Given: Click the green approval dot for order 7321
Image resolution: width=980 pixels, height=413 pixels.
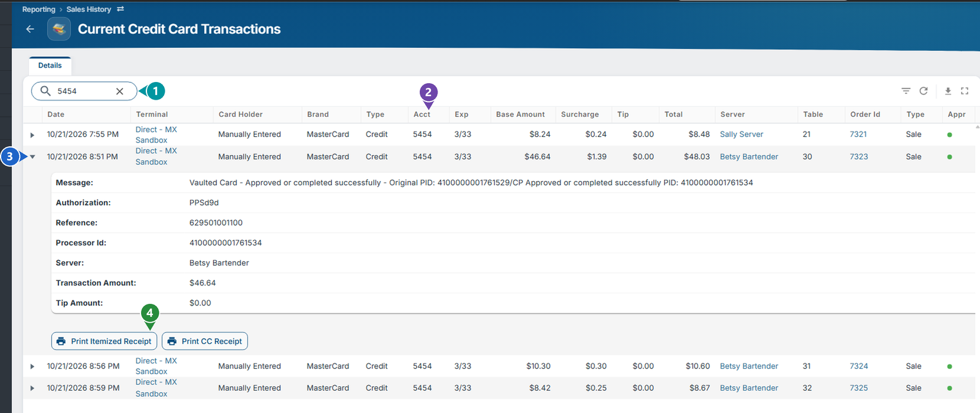Looking at the screenshot, I should tap(949, 135).
